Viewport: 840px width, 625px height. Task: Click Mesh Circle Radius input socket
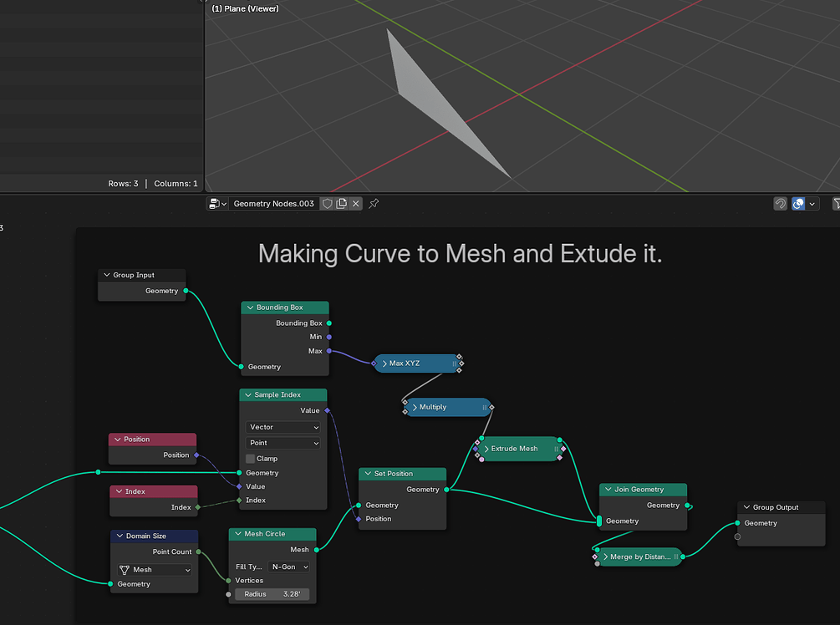pyautogui.click(x=229, y=594)
